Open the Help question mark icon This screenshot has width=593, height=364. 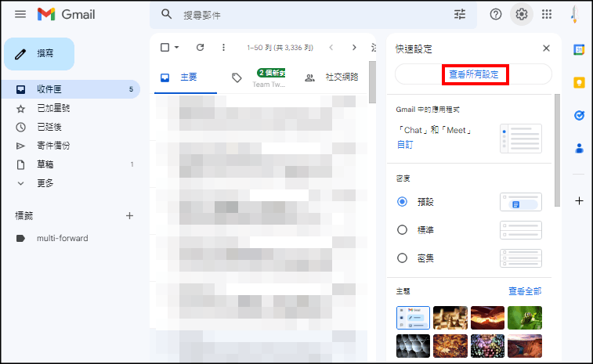pos(496,14)
